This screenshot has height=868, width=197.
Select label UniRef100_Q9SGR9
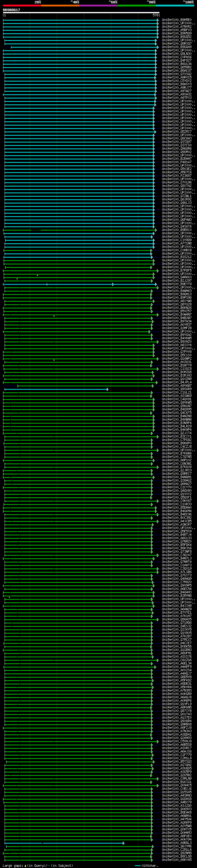tap(176, 389)
